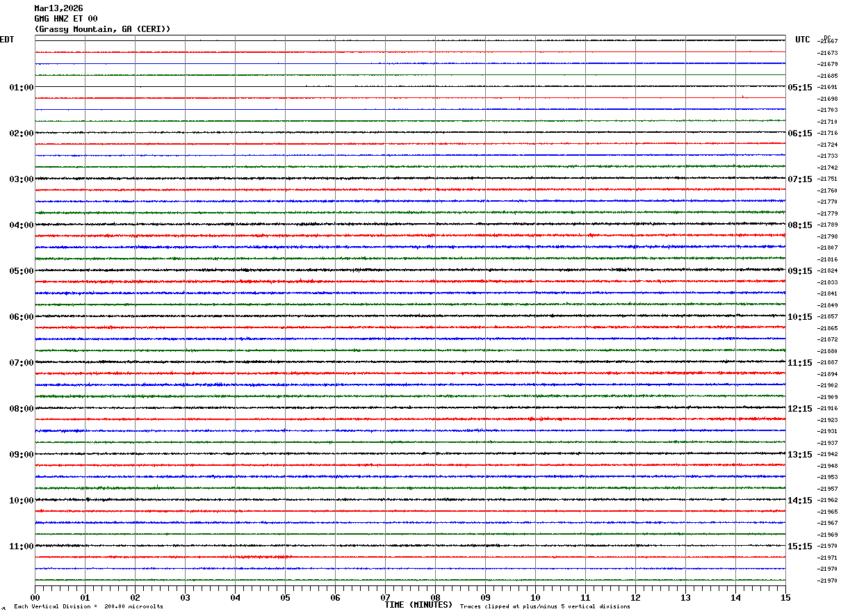Click minute 07 on the time axis

click(385, 598)
